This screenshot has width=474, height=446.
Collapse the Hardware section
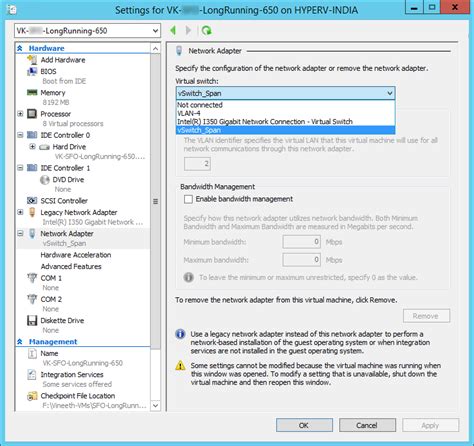tap(20, 48)
